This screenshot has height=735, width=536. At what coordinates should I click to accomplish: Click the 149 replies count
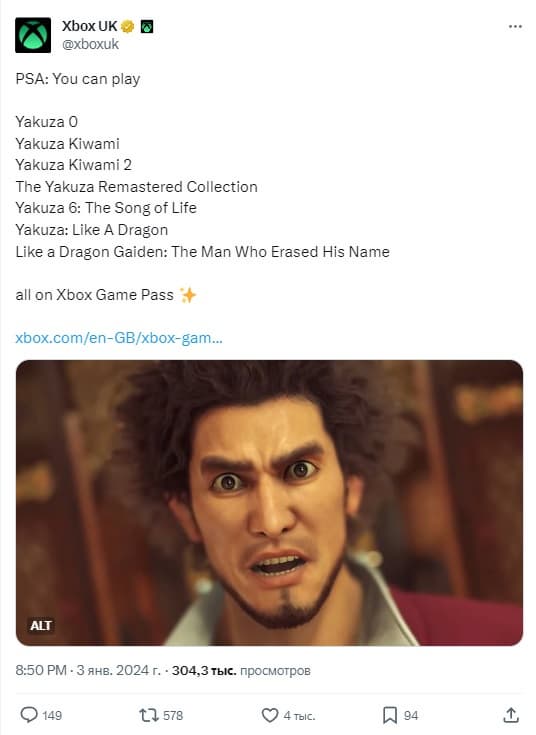pos(52,715)
